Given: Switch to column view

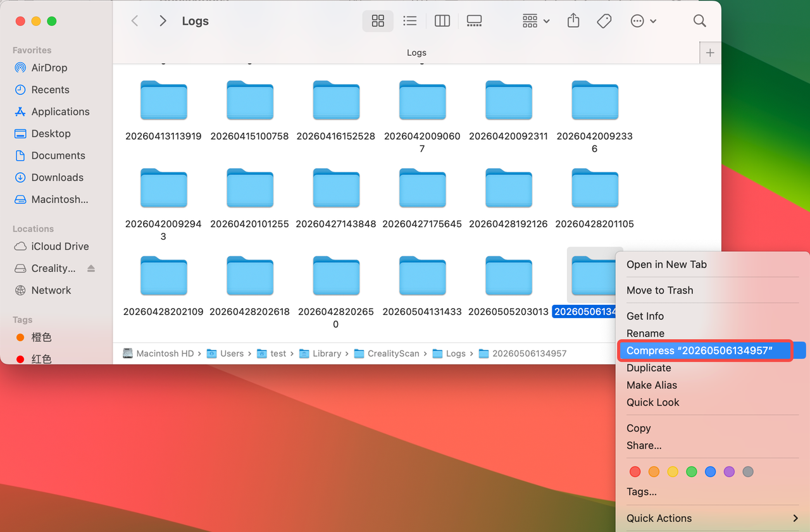Looking at the screenshot, I should coord(442,21).
